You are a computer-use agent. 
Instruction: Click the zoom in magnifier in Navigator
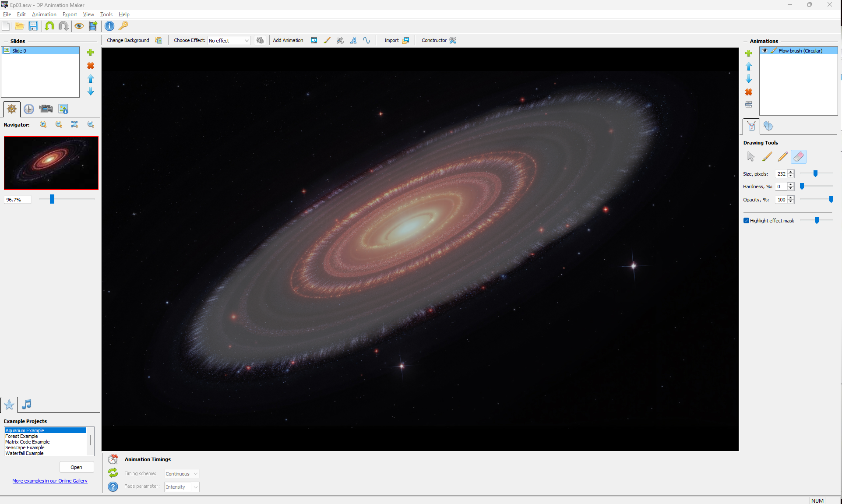43,124
